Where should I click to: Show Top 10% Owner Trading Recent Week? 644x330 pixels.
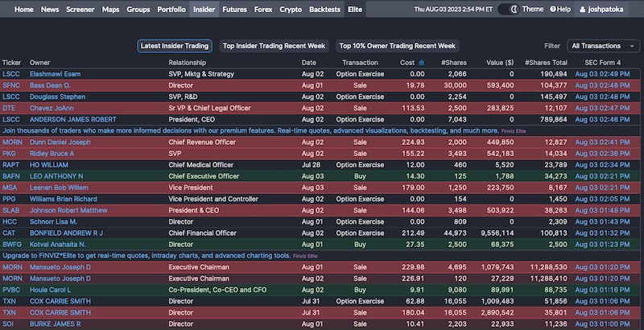click(x=398, y=46)
